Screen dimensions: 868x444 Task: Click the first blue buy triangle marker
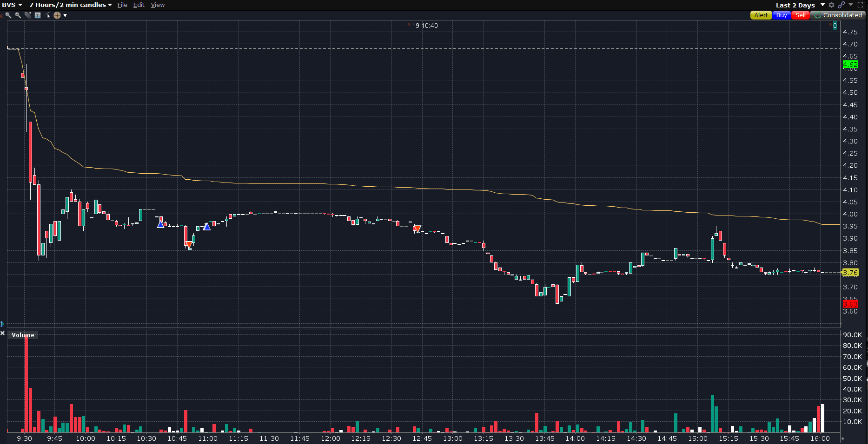point(160,225)
